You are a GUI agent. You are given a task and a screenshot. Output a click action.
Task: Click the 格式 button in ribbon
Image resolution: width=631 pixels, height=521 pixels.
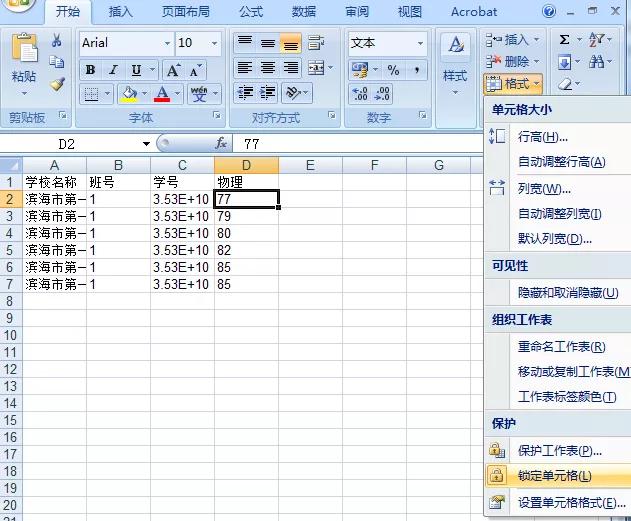pyautogui.click(x=513, y=84)
